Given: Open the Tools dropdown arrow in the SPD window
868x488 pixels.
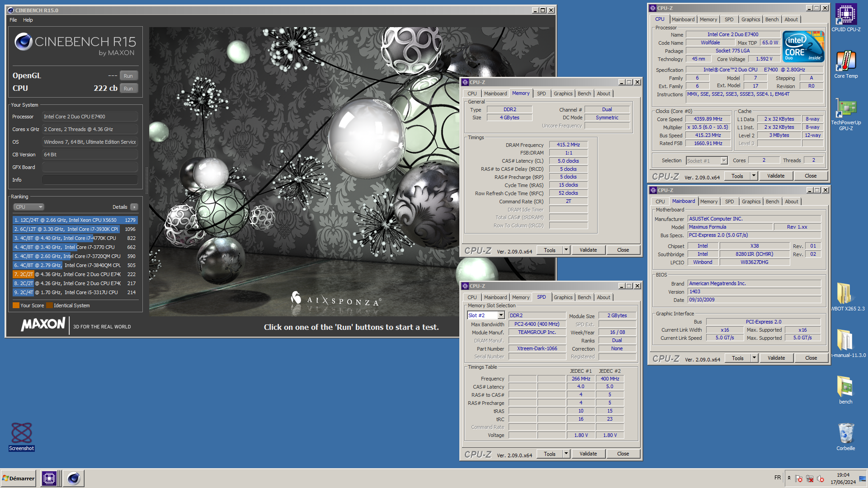Looking at the screenshot, I should point(566,454).
